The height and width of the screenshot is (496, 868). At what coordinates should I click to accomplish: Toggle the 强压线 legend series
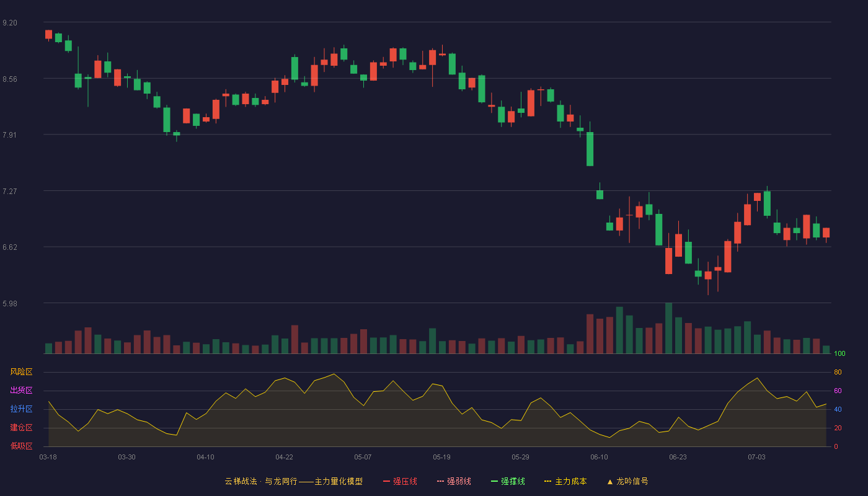click(400, 481)
